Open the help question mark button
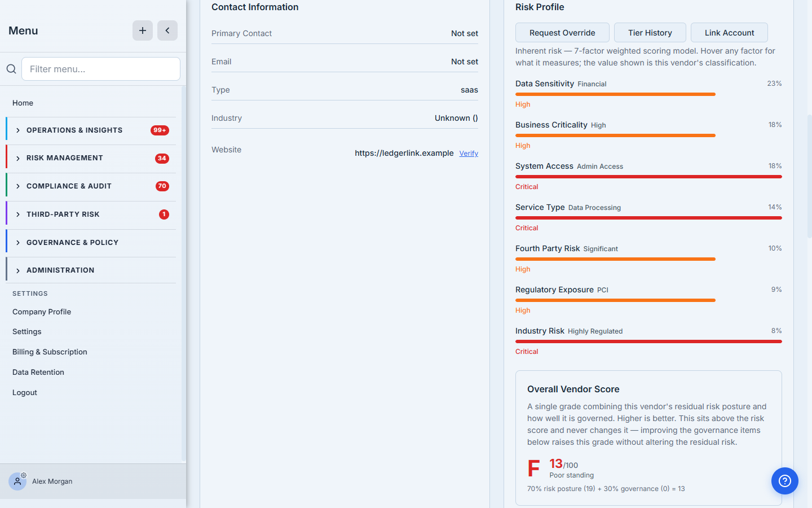 (x=785, y=481)
